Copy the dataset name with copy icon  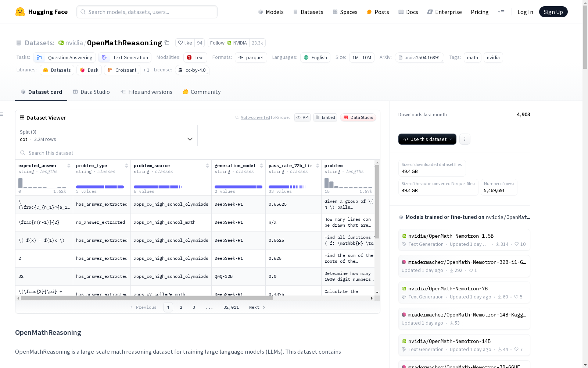167,43
